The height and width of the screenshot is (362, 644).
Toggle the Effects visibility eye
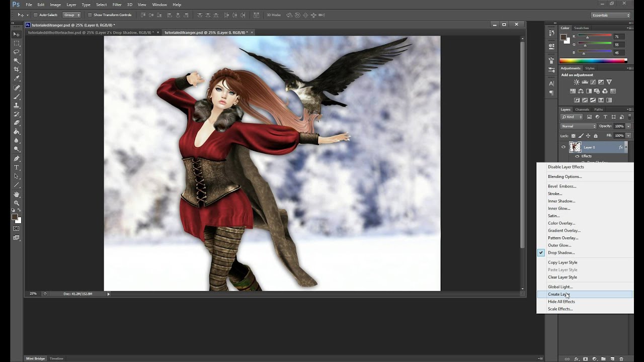[577, 156]
